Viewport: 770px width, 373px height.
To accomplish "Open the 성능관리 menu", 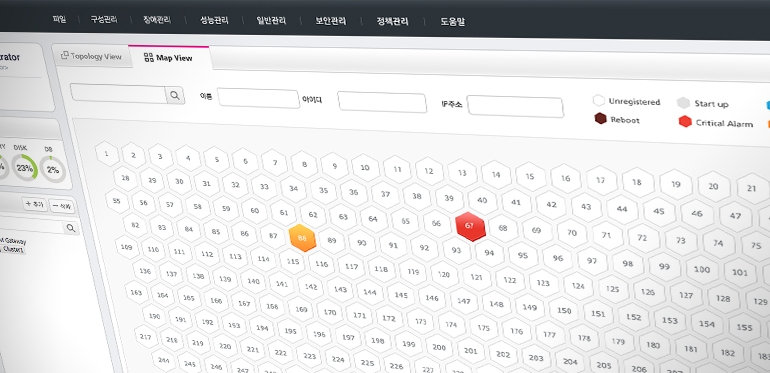I will 214,20.
